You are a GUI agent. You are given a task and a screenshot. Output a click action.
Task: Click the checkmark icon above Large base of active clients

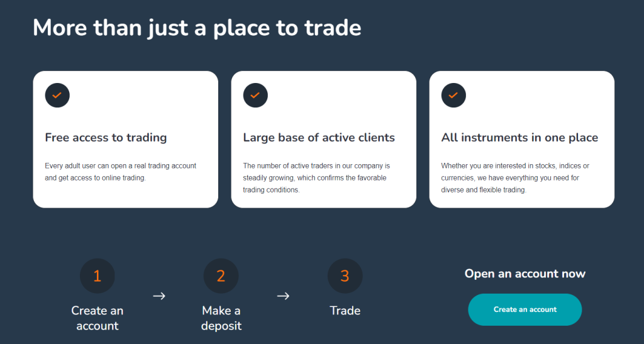255,95
